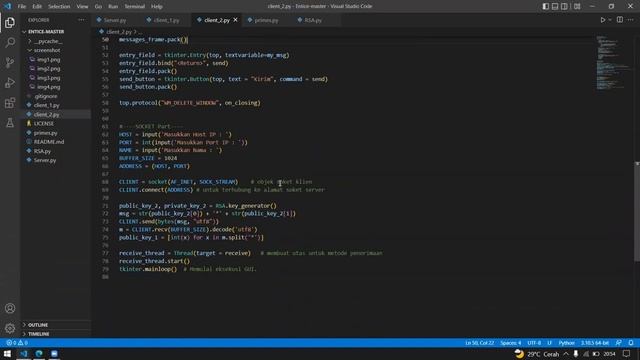Open the Explorer view in activity bar

coord(10,22)
